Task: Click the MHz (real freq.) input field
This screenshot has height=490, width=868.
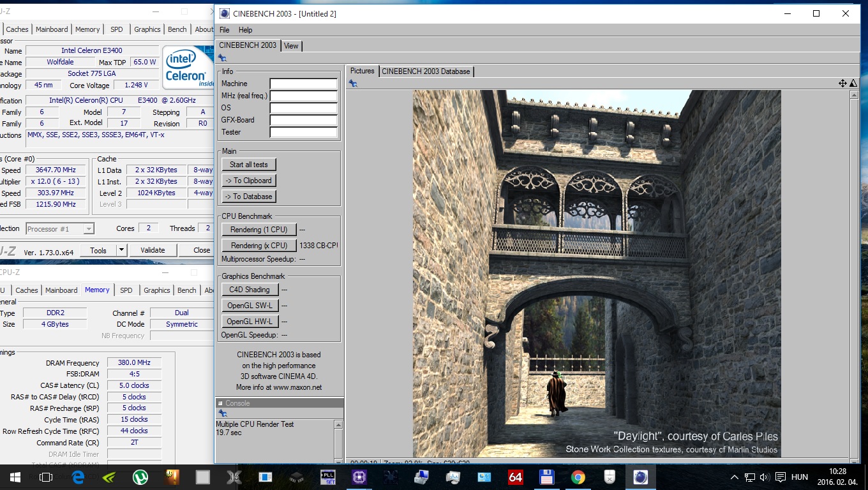Action: point(303,96)
